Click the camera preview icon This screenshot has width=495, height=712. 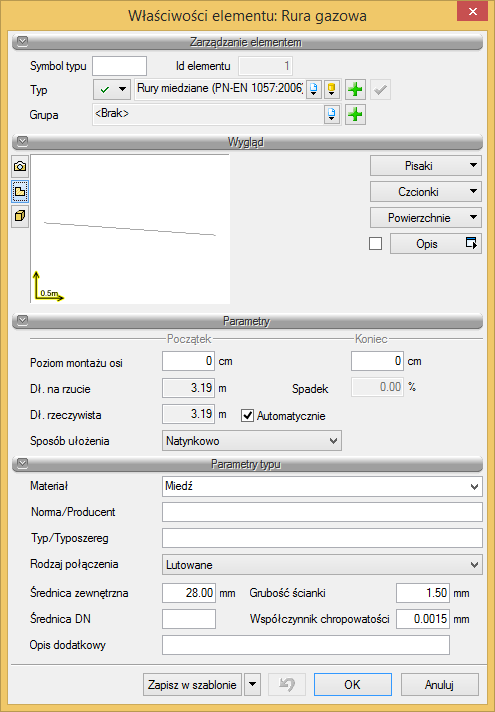pos(20,167)
